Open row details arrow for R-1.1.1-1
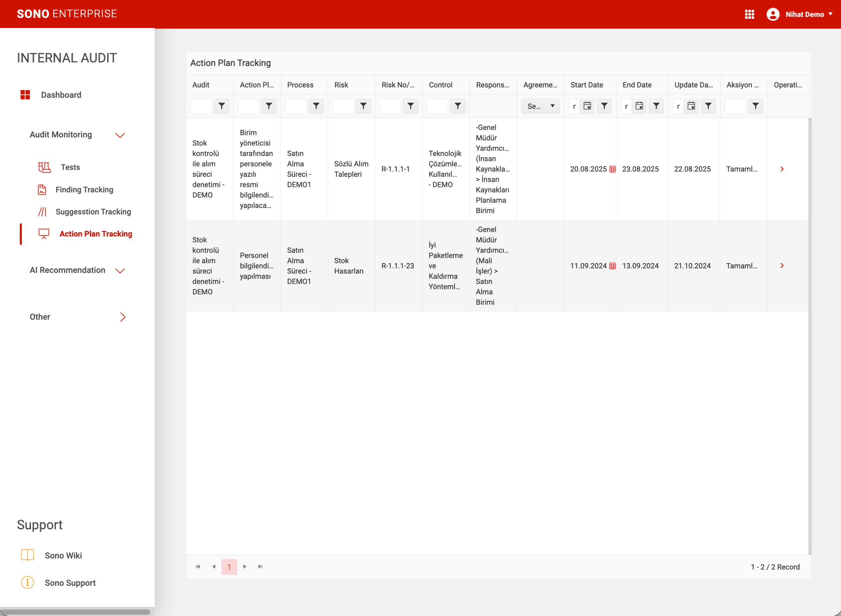The width and height of the screenshot is (841, 616). (782, 169)
